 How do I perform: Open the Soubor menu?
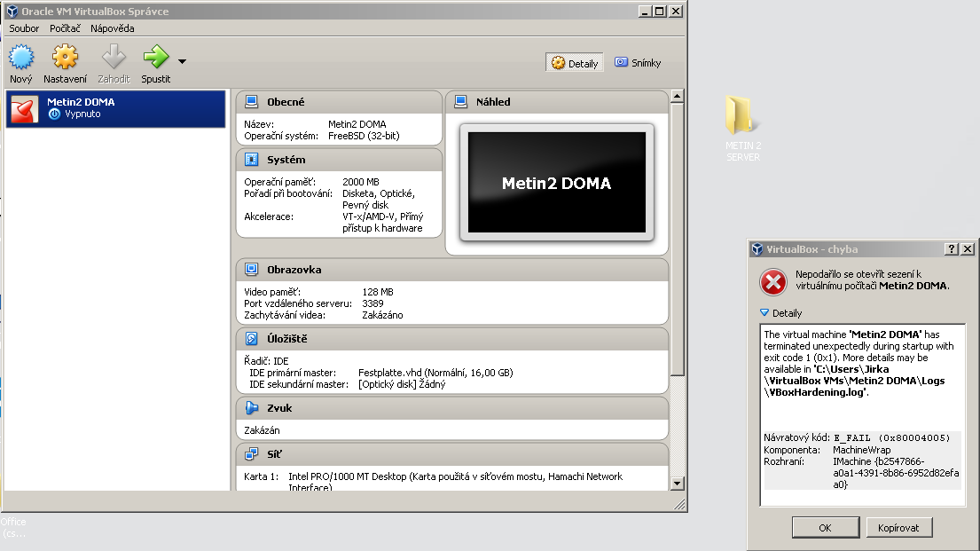coord(24,28)
